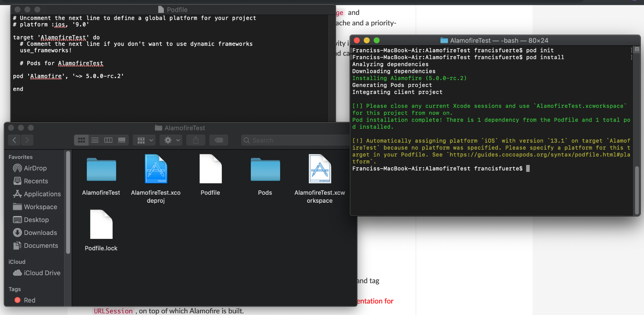The width and height of the screenshot is (644, 315).
Task: Click the 'use_frameworks!' line in Podfile
Action: (x=46, y=50)
